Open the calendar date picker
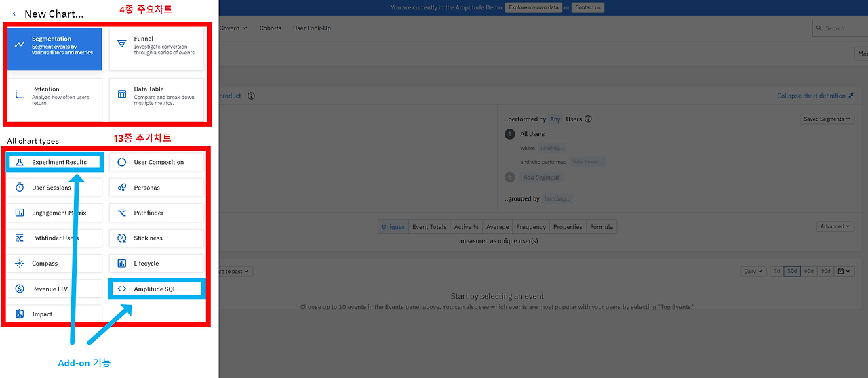The height and width of the screenshot is (378, 868). click(844, 271)
